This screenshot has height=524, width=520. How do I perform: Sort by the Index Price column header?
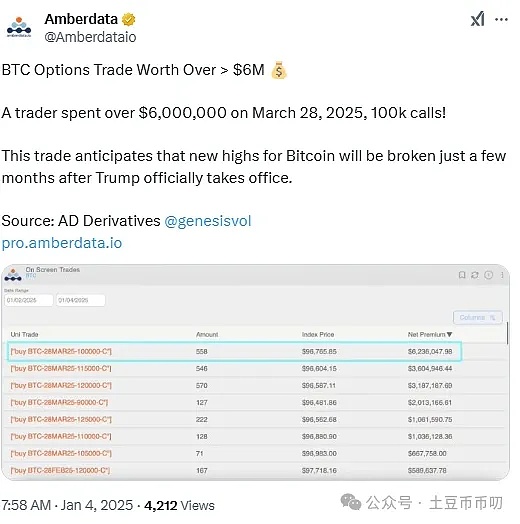coord(318,335)
